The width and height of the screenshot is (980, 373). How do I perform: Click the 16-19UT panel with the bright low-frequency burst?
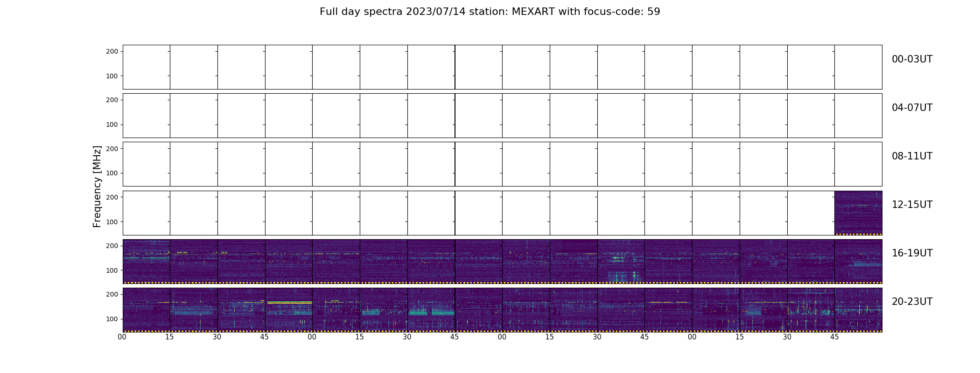pos(621,261)
